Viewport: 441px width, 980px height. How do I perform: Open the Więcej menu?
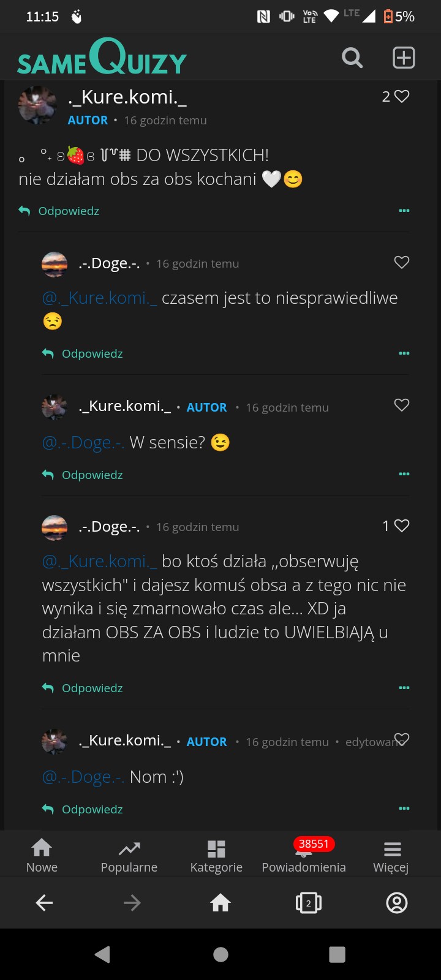click(x=391, y=856)
